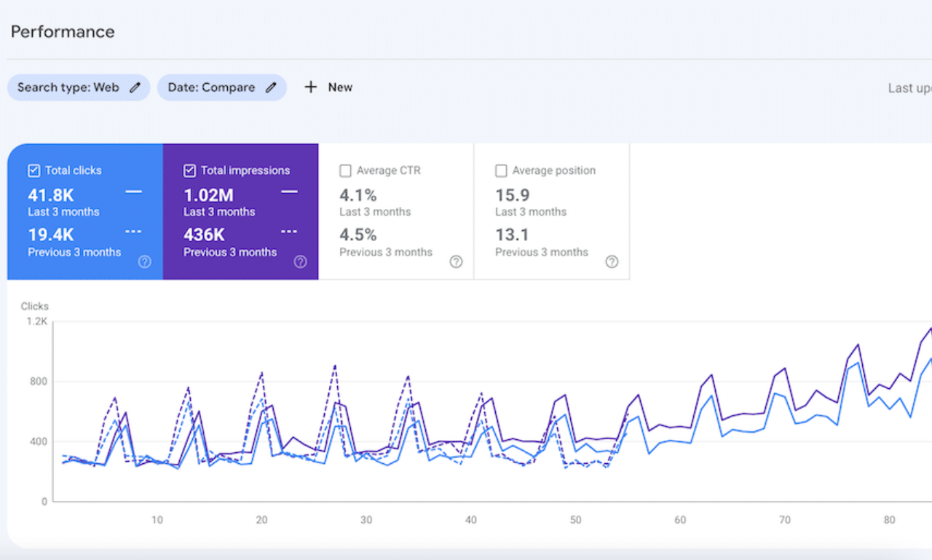Click the 4.1% CTR value
Image resolution: width=932 pixels, height=560 pixels.
point(358,195)
